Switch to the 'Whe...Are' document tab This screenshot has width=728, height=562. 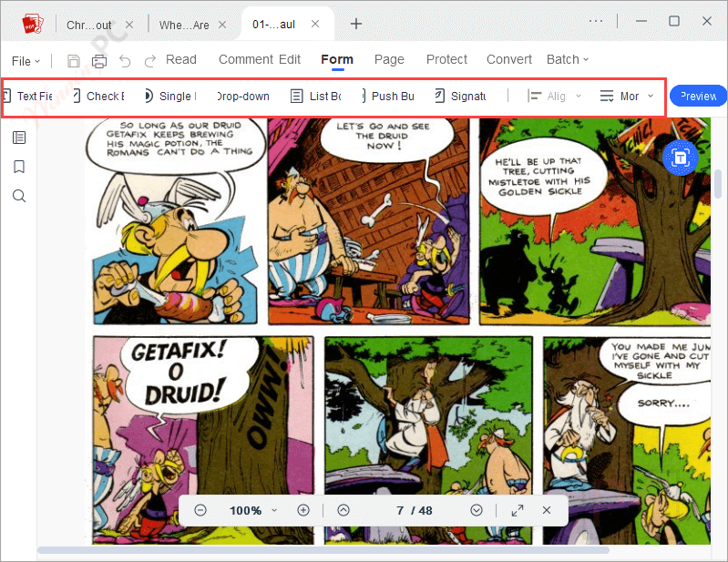point(184,26)
